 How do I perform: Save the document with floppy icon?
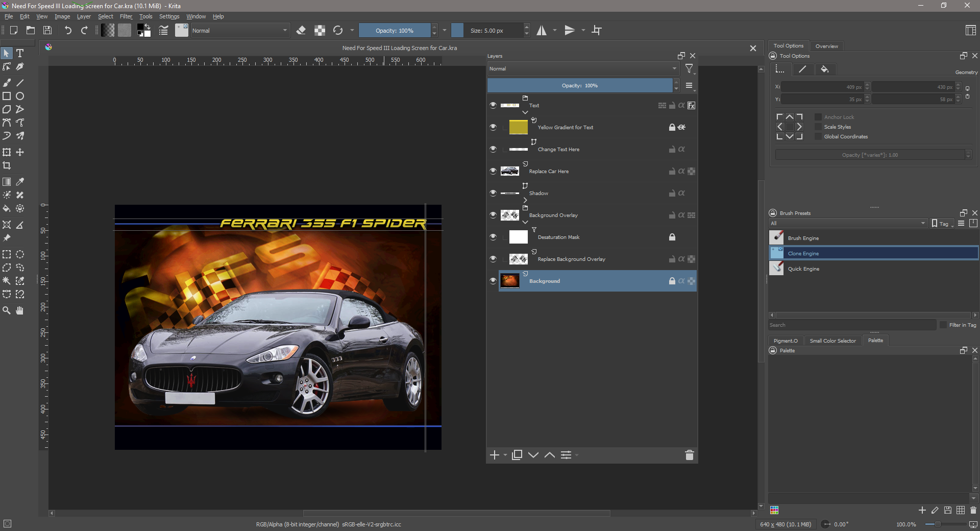pos(47,31)
